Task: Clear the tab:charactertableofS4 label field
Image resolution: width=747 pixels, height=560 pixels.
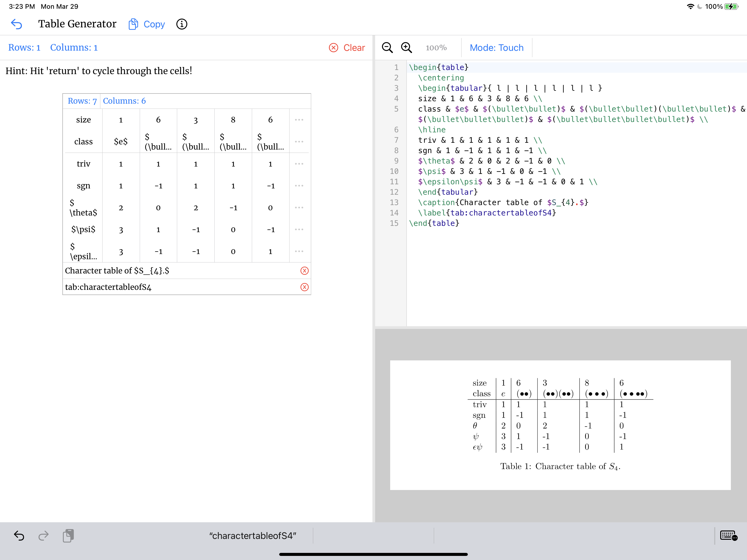Action: coord(305,287)
